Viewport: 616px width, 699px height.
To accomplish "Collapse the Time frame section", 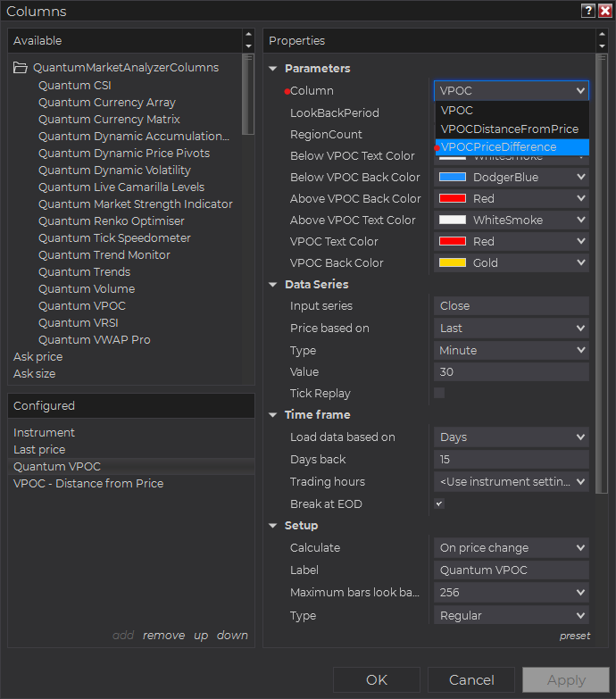I will [273, 415].
